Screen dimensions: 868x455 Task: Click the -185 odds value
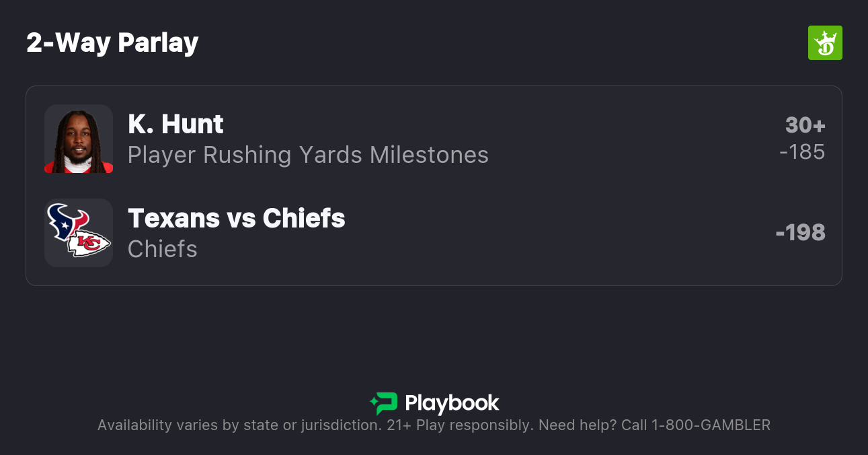pyautogui.click(x=802, y=152)
